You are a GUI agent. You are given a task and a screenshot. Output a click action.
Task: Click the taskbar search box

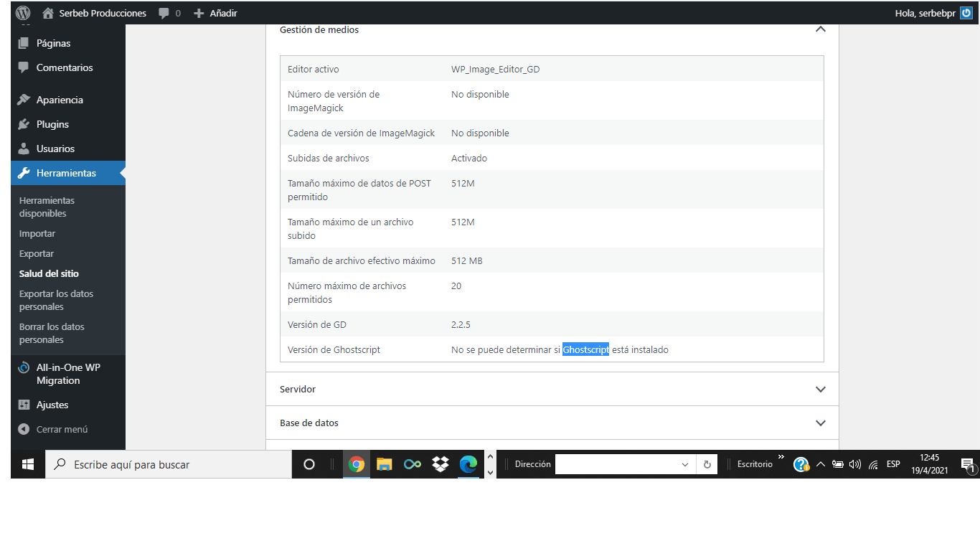(169, 464)
